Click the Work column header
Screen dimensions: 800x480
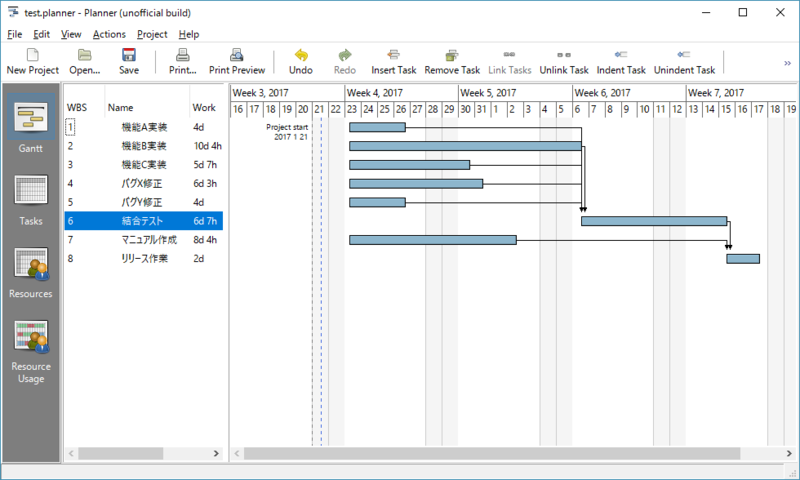point(204,108)
